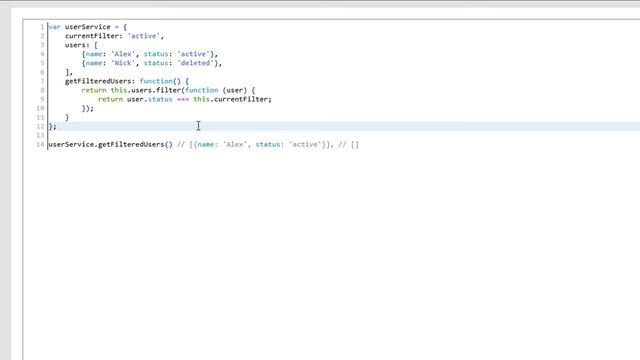
Task: Click the 'deleted' string on line 5
Action: pyautogui.click(x=195, y=63)
